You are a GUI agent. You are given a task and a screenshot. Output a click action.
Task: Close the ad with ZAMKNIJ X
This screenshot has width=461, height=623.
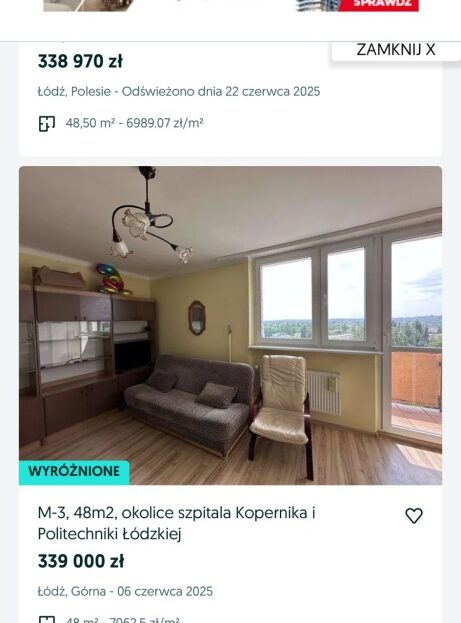point(396,50)
